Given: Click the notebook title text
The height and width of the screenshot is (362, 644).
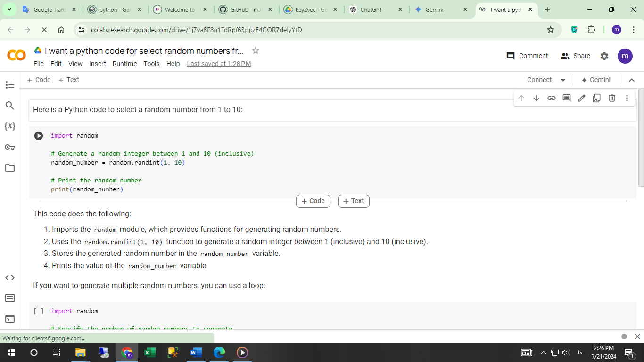Looking at the screenshot, I should click(x=144, y=51).
